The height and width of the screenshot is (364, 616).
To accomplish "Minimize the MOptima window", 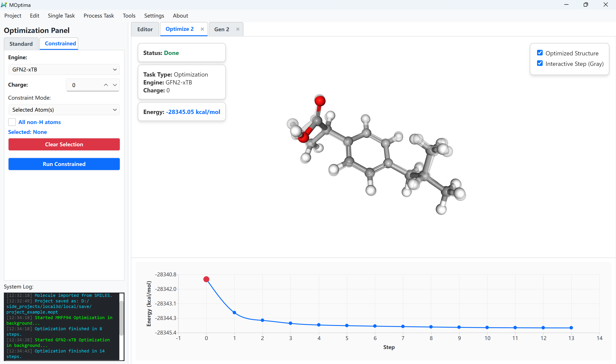I will point(566,5).
